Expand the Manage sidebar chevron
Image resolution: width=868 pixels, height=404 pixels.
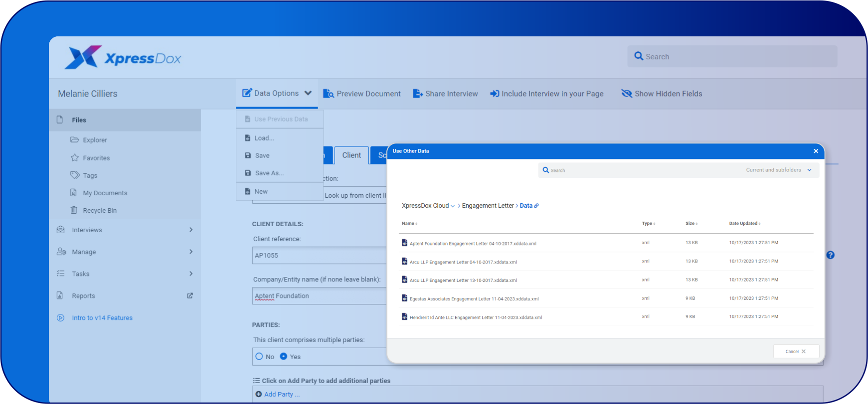point(191,252)
